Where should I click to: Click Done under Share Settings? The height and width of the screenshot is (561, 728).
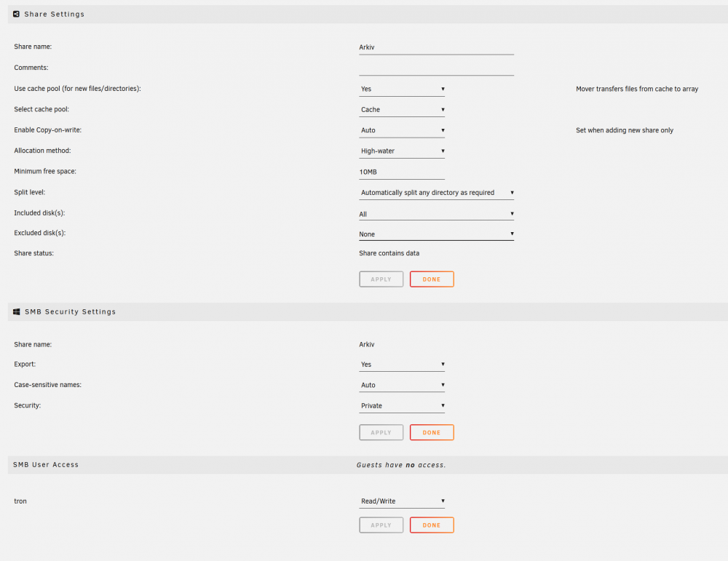tap(431, 279)
